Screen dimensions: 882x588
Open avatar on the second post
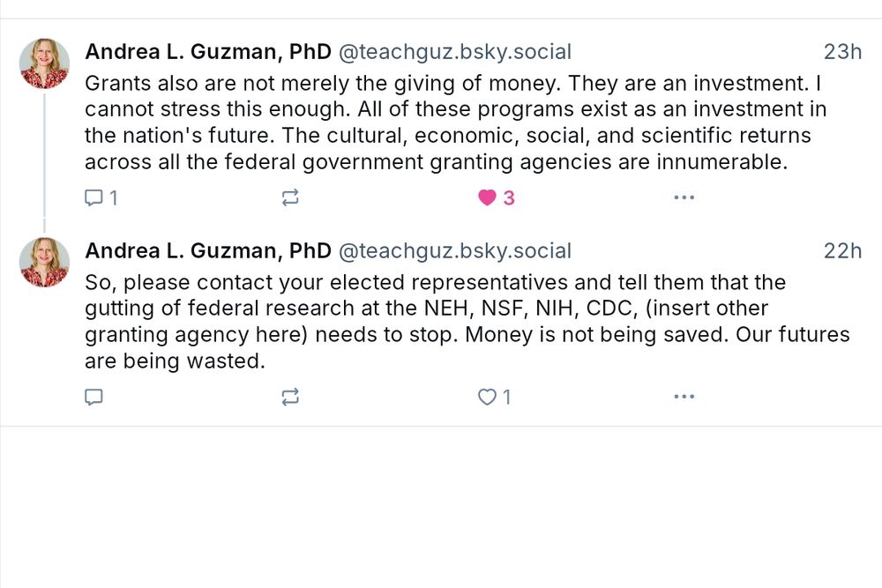point(44,263)
